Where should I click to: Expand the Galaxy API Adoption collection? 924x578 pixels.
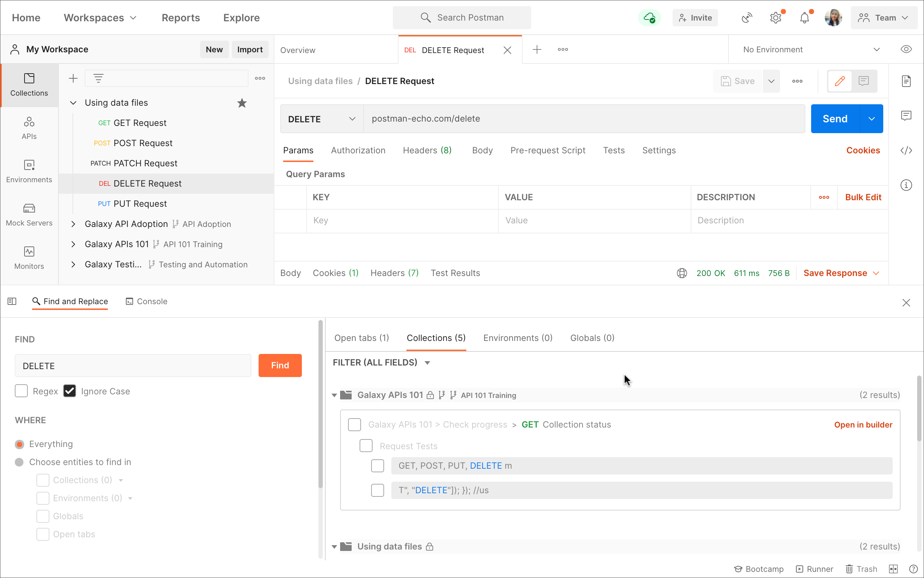tap(73, 224)
